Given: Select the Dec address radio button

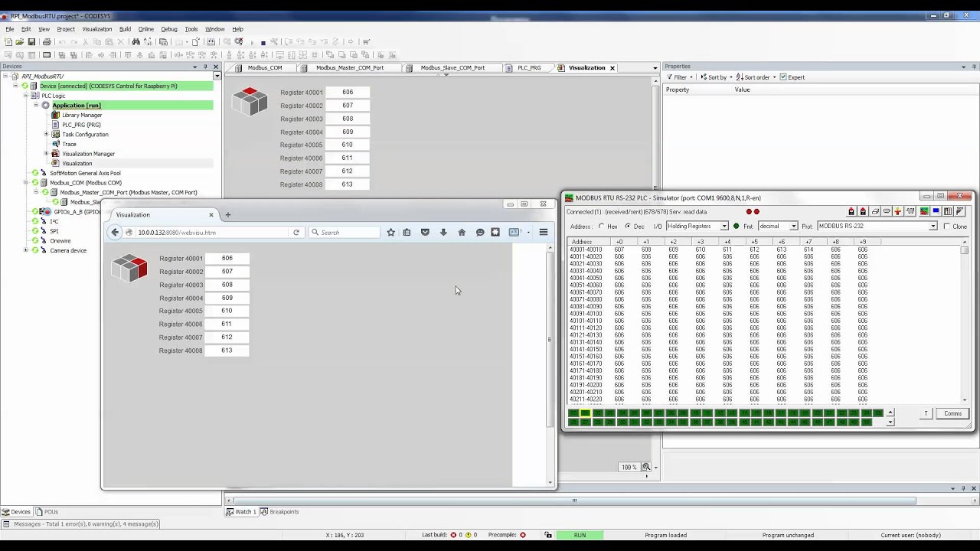Looking at the screenshot, I should pyautogui.click(x=628, y=227).
